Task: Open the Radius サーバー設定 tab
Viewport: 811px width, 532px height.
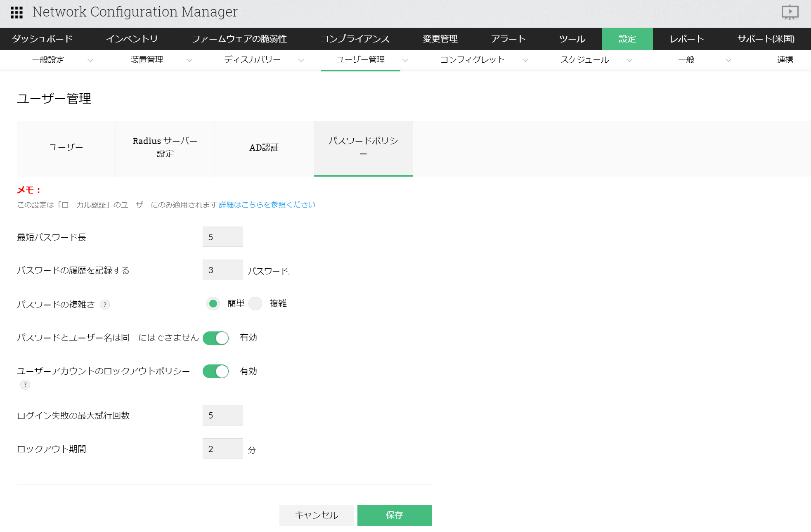Action: coord(165,147)
